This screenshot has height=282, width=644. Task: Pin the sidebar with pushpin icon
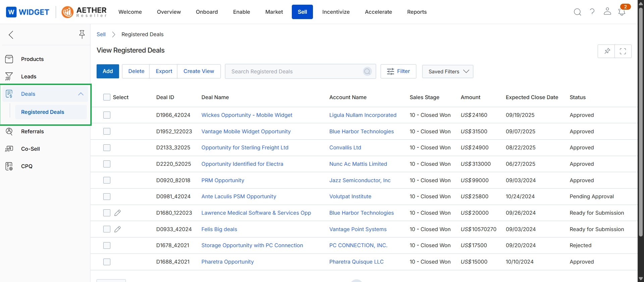(82, 34)
